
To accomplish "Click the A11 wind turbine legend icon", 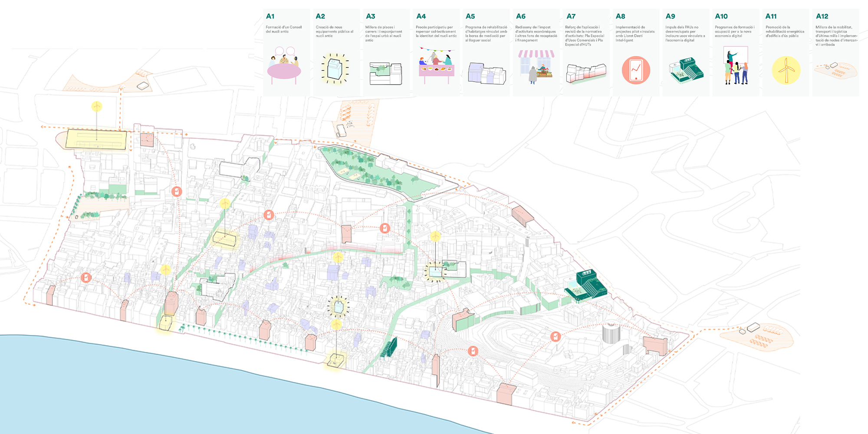I will click(786, 70).
